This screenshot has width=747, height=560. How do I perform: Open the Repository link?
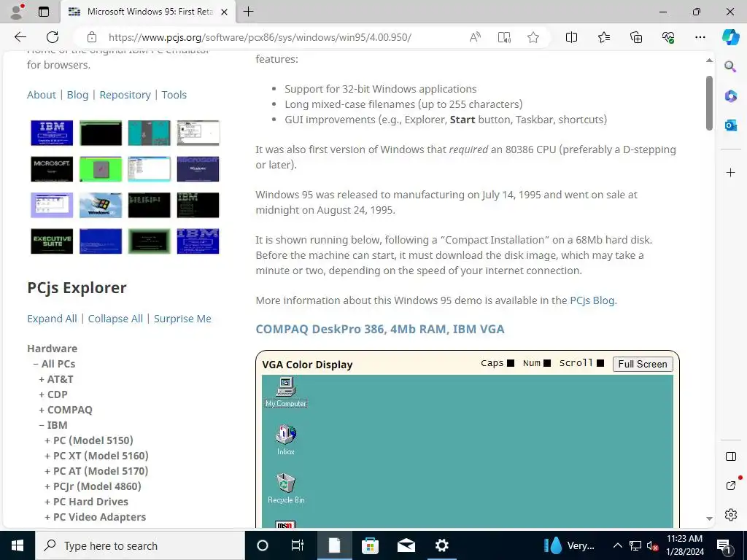coord(125,95)
